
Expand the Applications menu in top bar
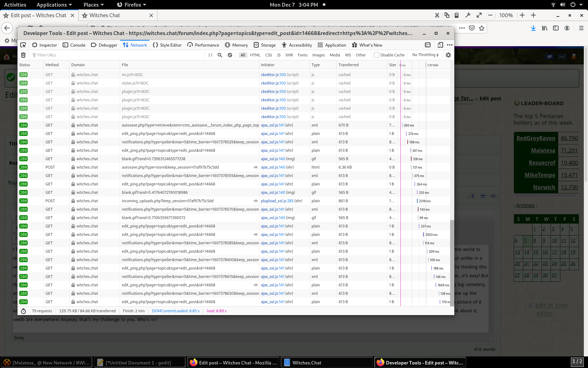click(54, 5)
